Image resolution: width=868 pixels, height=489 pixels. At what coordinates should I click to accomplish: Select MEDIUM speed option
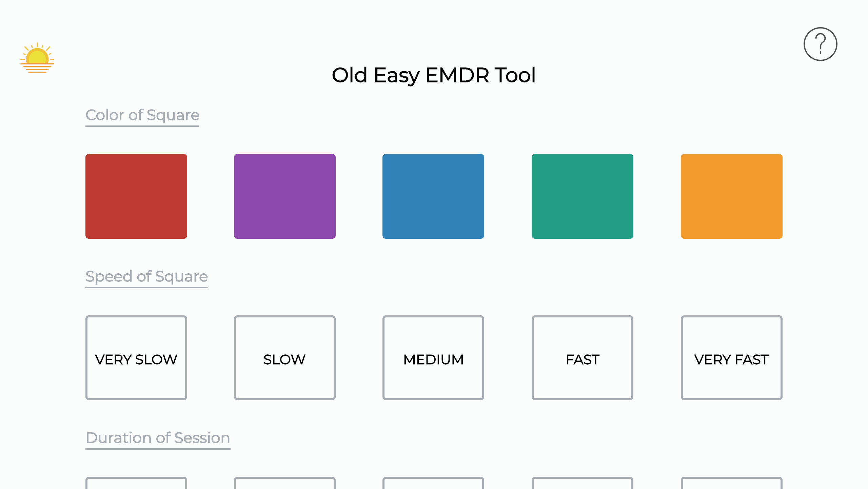433,358
